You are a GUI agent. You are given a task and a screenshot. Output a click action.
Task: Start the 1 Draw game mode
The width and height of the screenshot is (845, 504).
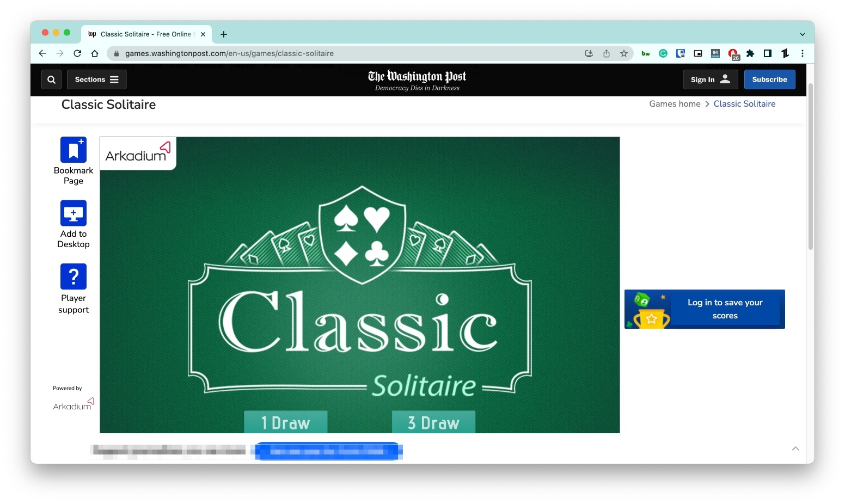click(286, 422)
